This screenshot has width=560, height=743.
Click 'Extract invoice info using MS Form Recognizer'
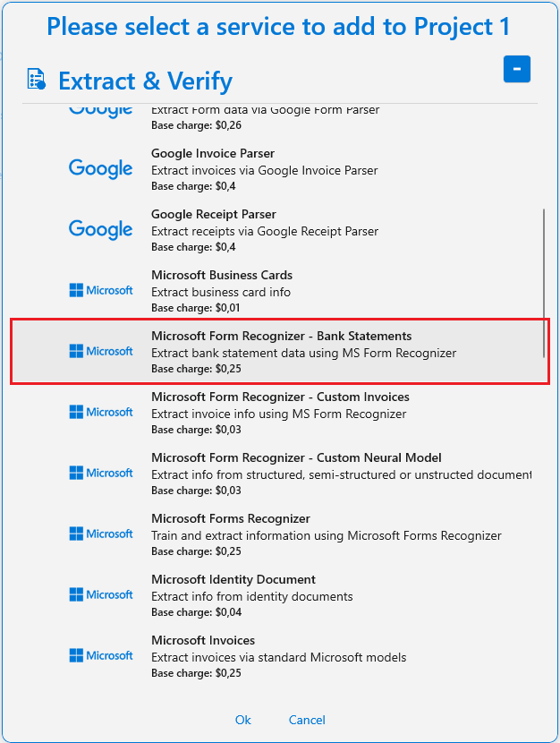tap(278, 414)
